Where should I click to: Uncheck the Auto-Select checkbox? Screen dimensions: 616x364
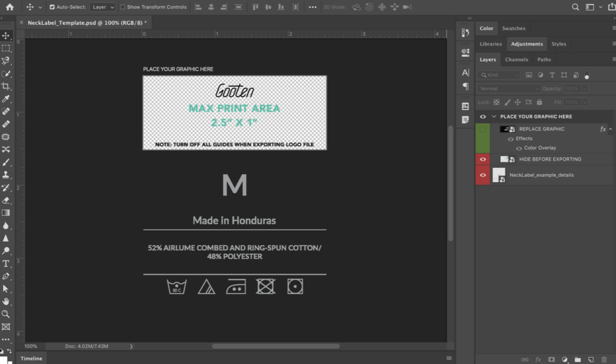(52, 7)
